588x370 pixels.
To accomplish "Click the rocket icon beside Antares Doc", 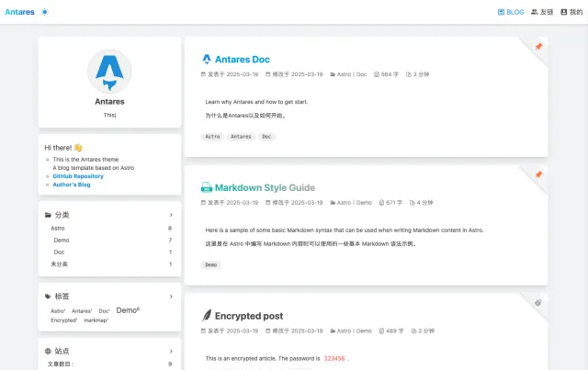I will (207, 60).
